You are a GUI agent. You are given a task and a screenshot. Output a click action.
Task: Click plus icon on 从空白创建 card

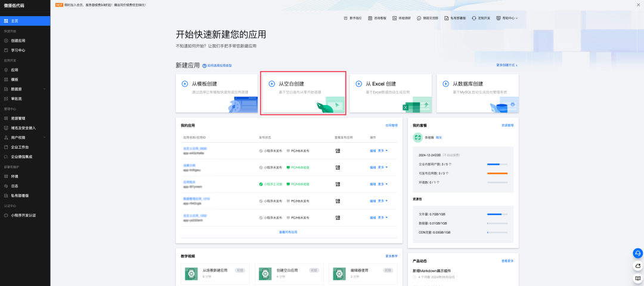point(272,84)
